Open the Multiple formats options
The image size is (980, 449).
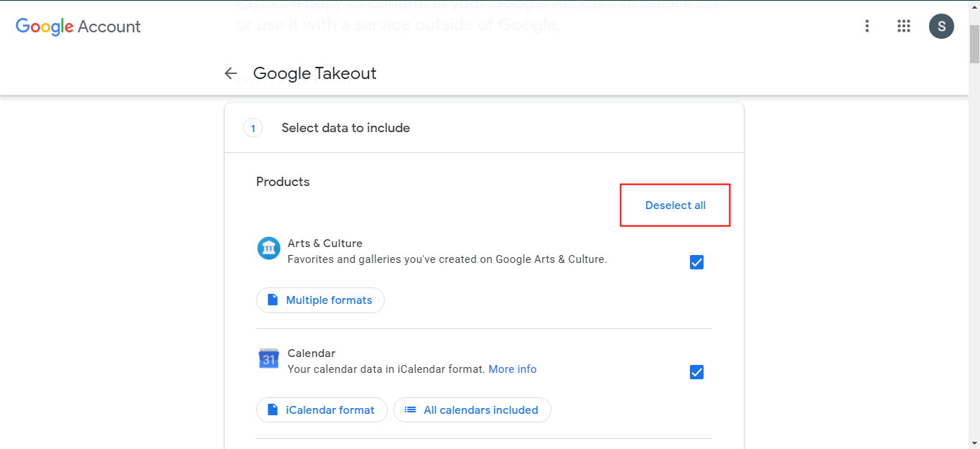point(320,300)
